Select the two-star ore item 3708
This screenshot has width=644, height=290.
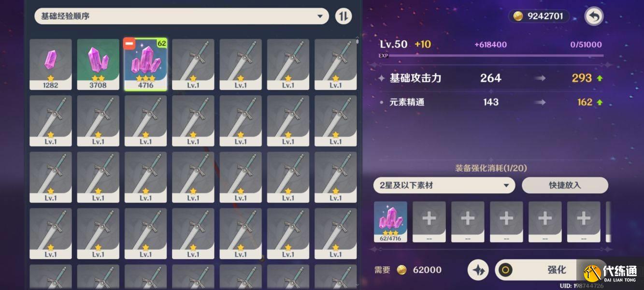coord(98,65)
